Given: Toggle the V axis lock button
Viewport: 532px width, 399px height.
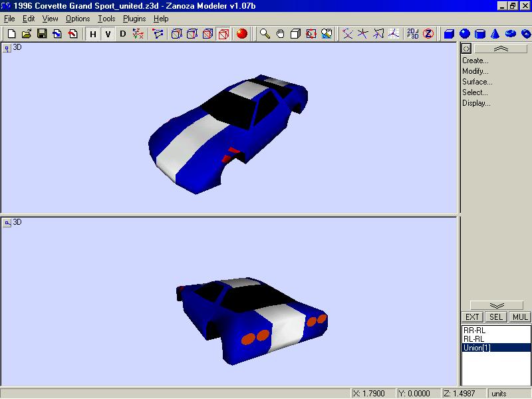Looking at the screenshot, I should coord(108,34).
